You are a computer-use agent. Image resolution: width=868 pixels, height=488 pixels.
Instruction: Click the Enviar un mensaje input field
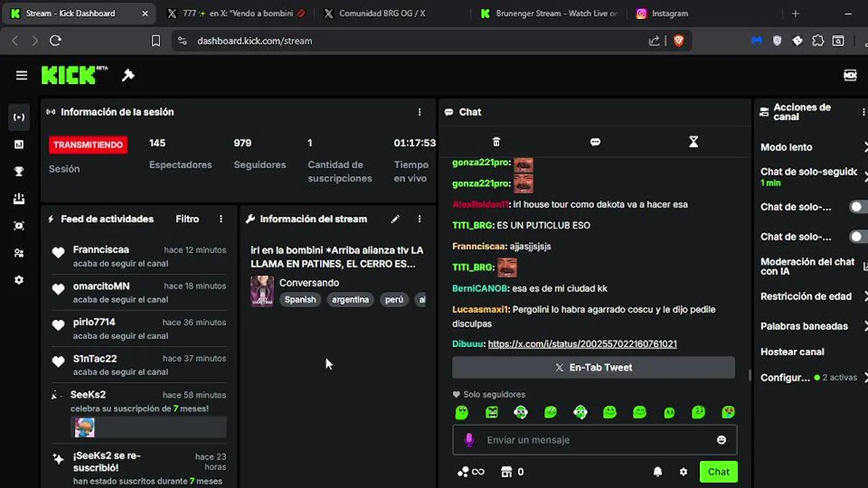pyautogui.click(x=595, y=440)
